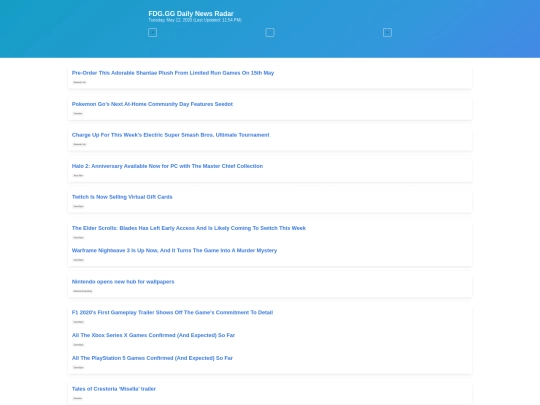Click source tag under Smash Bros. Tournament headline

point(80,144)
